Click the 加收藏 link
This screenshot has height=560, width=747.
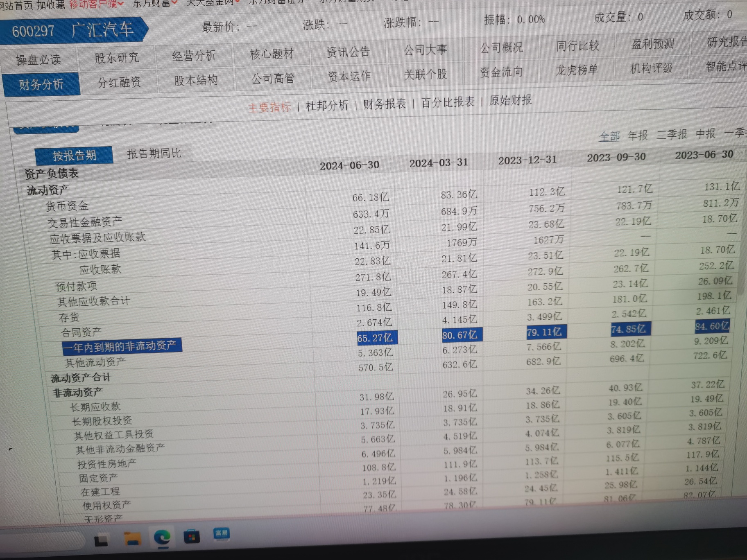(51, 5)
